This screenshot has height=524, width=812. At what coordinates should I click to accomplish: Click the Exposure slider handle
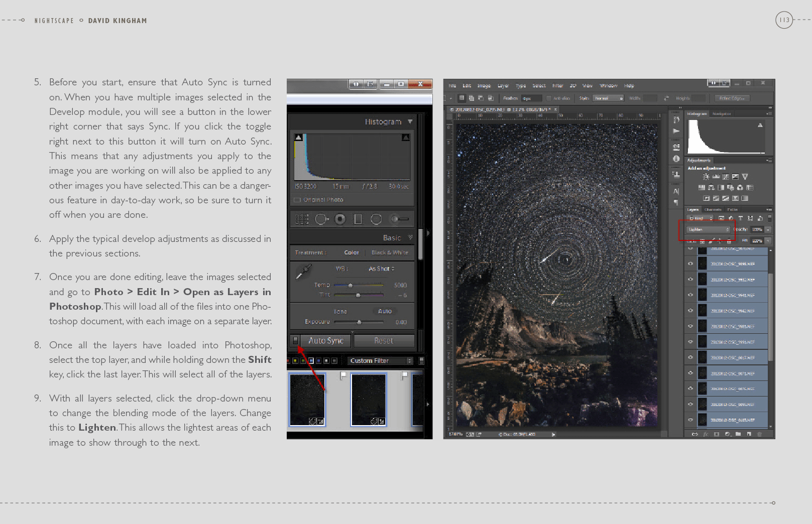tap(359, 322)
